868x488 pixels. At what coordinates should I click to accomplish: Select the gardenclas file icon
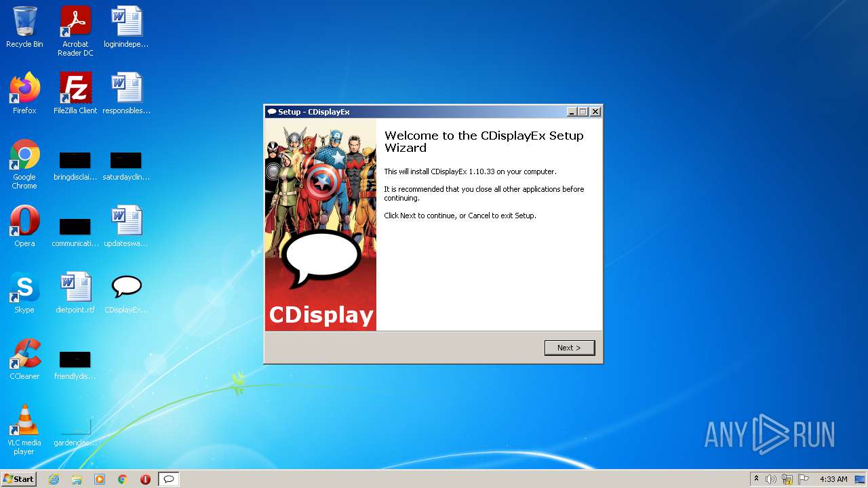point(75,432)
